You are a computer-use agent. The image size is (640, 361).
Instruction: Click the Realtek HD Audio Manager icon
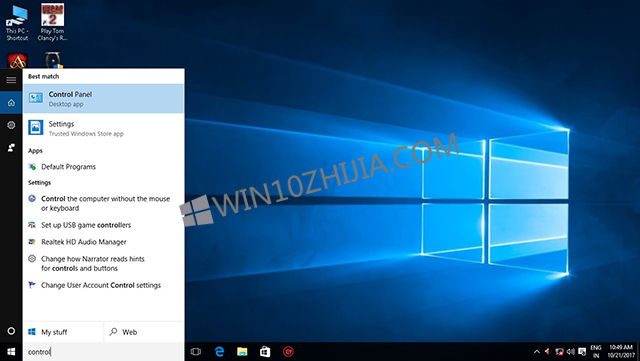pos(32,242)
